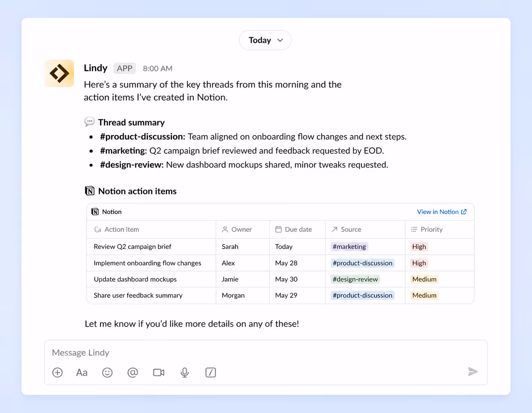This screenshot has height=413, width=532.
Task: Click the small Notion icon in table header
Action: pos(95,212)
